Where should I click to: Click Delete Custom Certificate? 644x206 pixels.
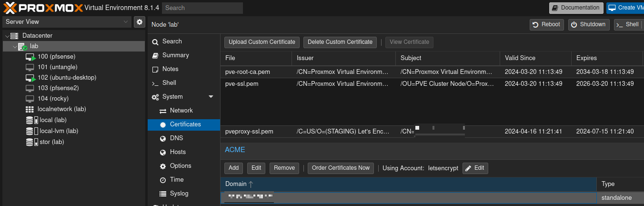(340, 42)
